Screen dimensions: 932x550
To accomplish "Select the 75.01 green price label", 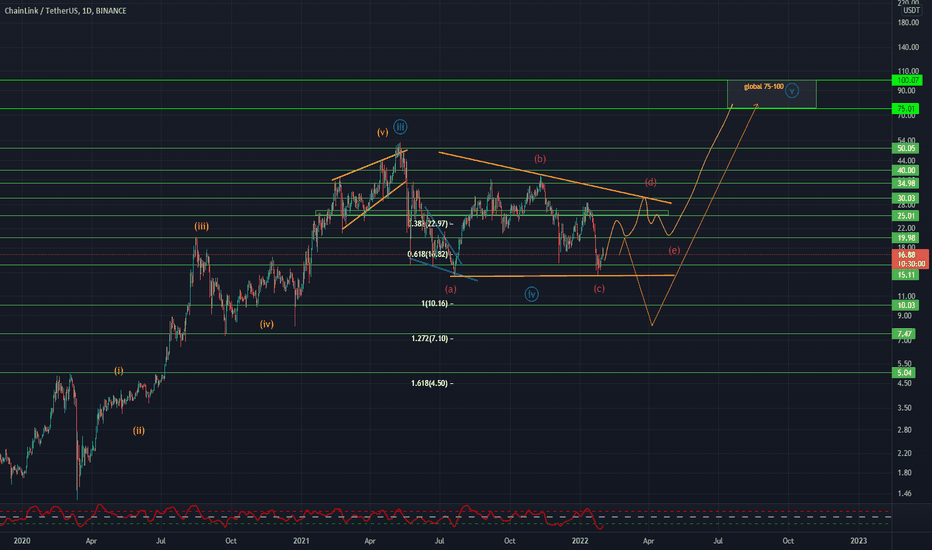I will coord(906,109).
